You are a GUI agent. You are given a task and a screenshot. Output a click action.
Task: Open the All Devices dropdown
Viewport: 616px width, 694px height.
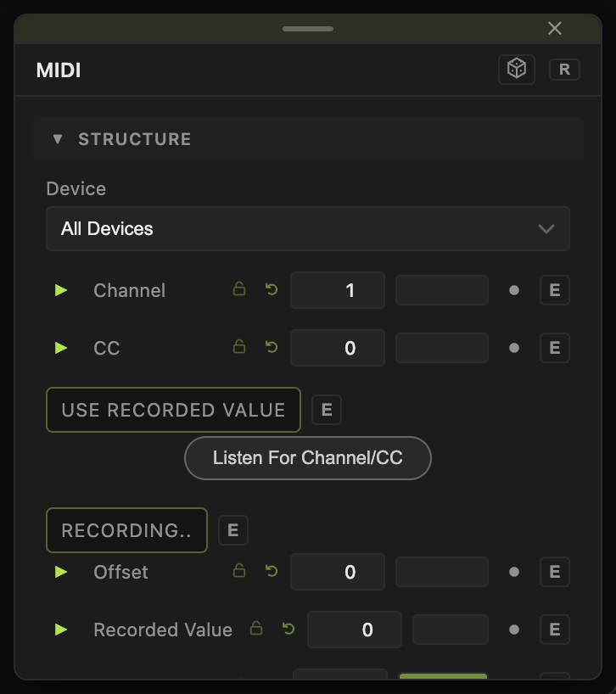point(308,229)
